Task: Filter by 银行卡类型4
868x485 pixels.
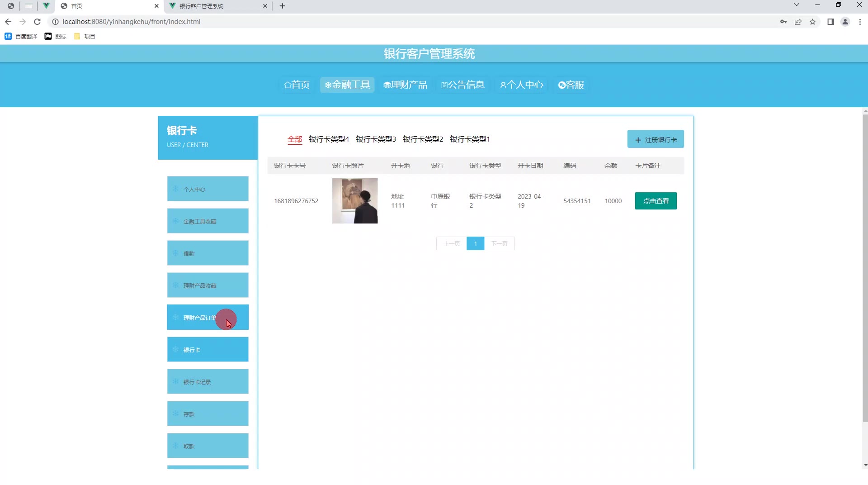Action: point(329,139)
